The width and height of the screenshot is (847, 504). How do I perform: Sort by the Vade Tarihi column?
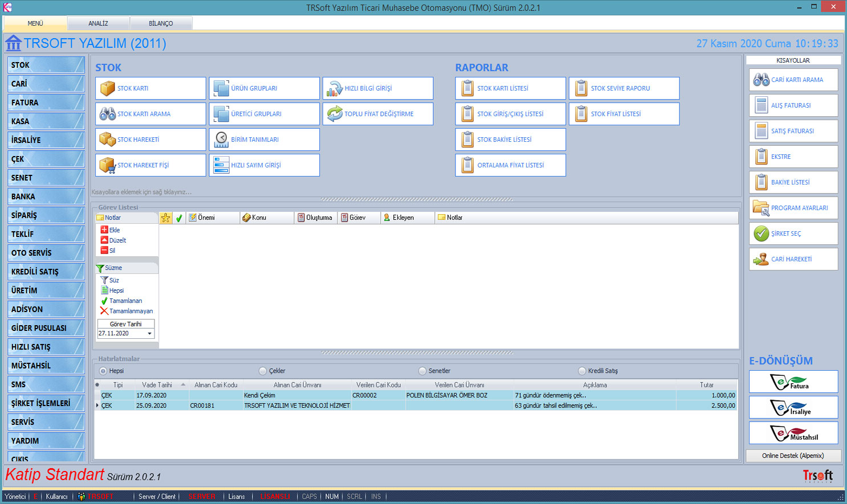click(161, 385)
